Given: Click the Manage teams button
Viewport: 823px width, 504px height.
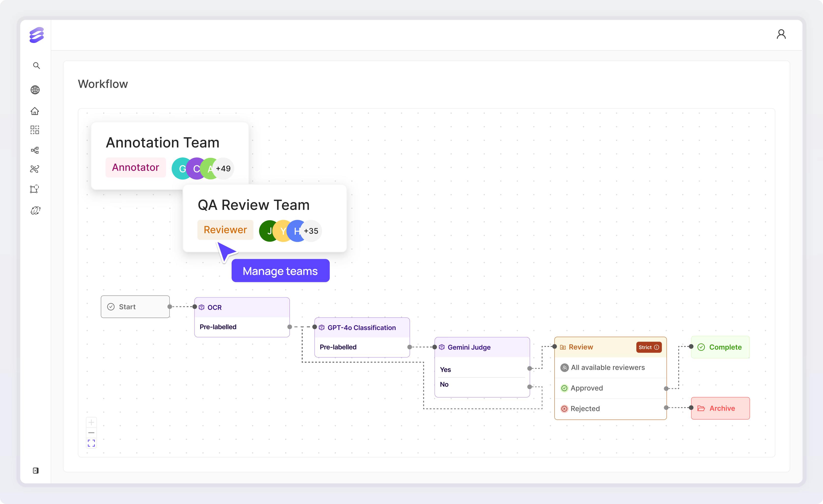Looking at the screenshot, I should point(280,271).
